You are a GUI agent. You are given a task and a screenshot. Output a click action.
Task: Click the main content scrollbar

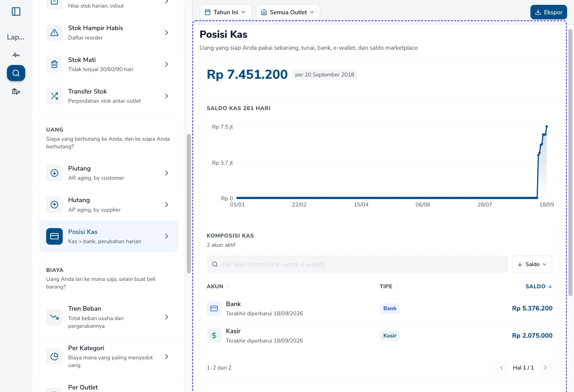point(570,162)
